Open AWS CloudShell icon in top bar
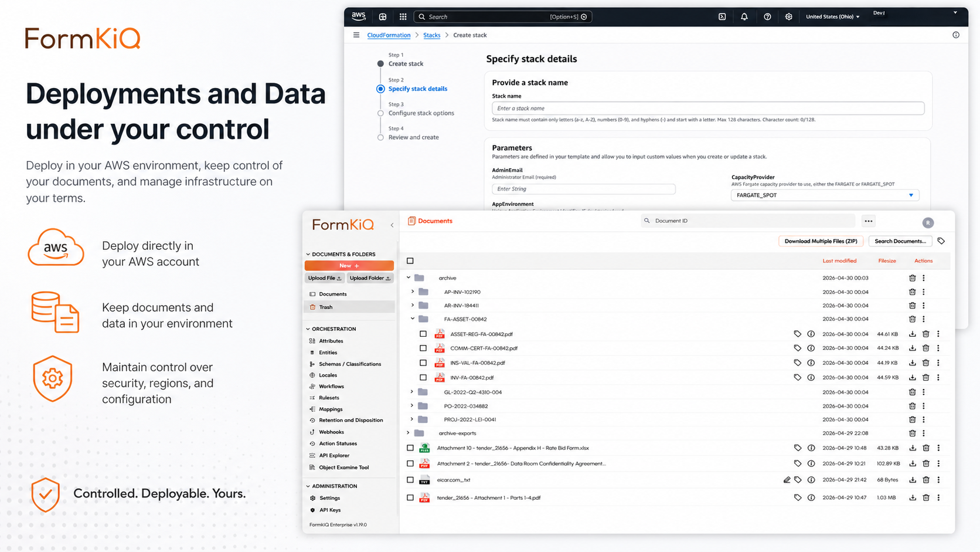 [x=722, y=17]
